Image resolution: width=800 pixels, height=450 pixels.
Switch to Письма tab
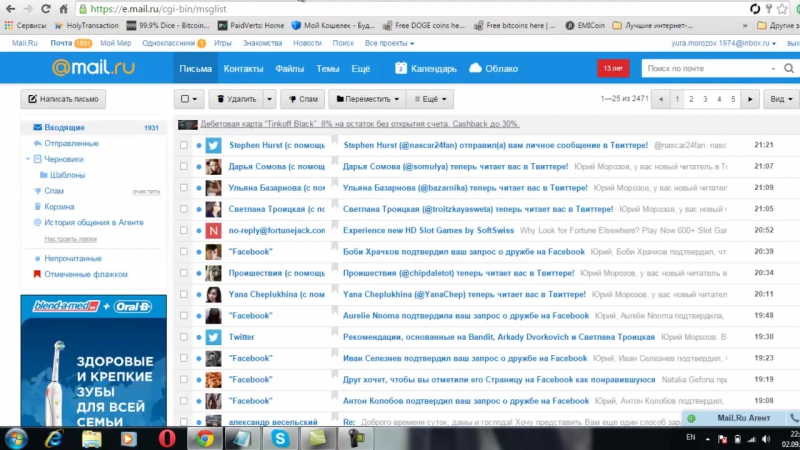click(195, 68)
